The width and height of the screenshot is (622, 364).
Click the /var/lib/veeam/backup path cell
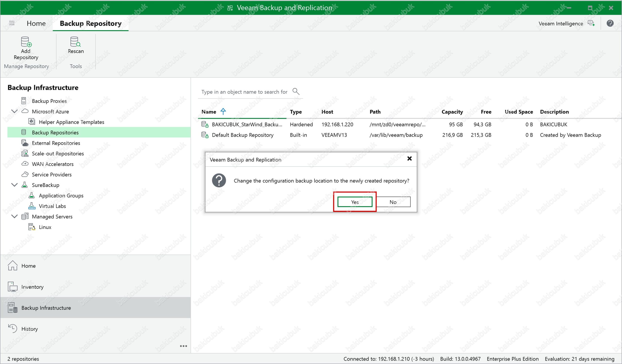tap(396, 135)
